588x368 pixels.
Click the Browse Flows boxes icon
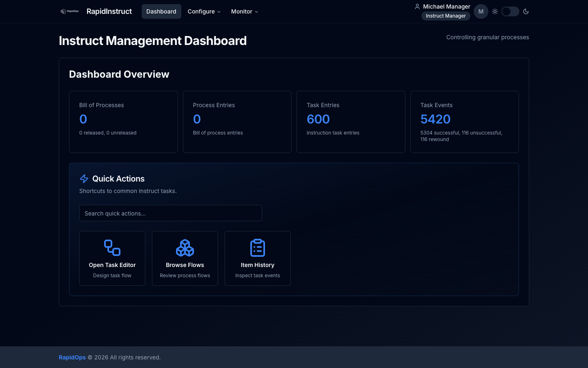(x=185, y=248)
